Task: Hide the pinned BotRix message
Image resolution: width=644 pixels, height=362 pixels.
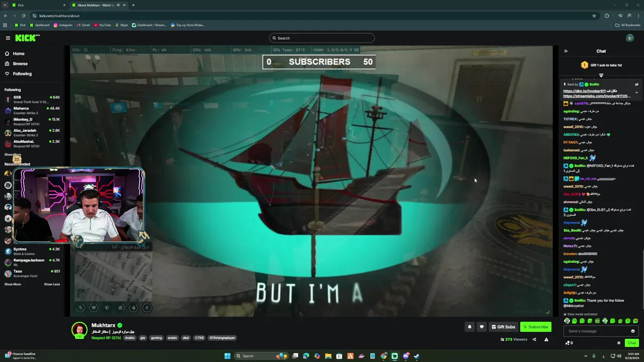Action: coord(636,84)
